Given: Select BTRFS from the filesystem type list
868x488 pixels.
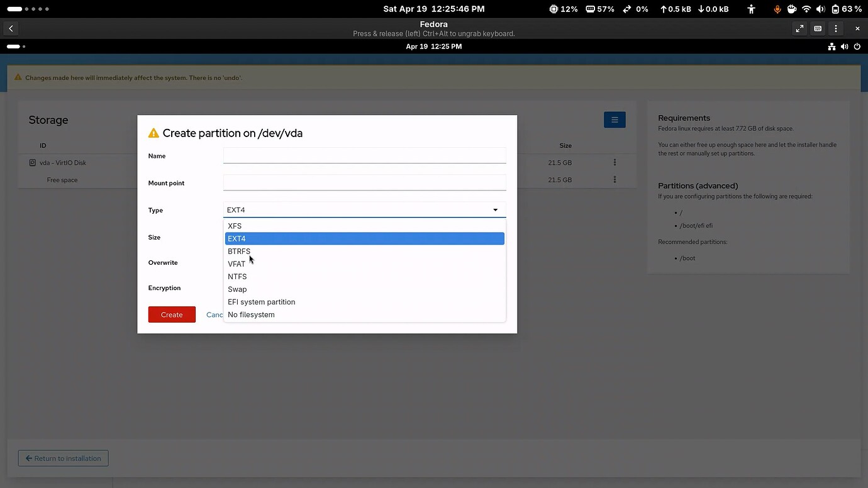Looking at the screenshot, I should [239, 251].
